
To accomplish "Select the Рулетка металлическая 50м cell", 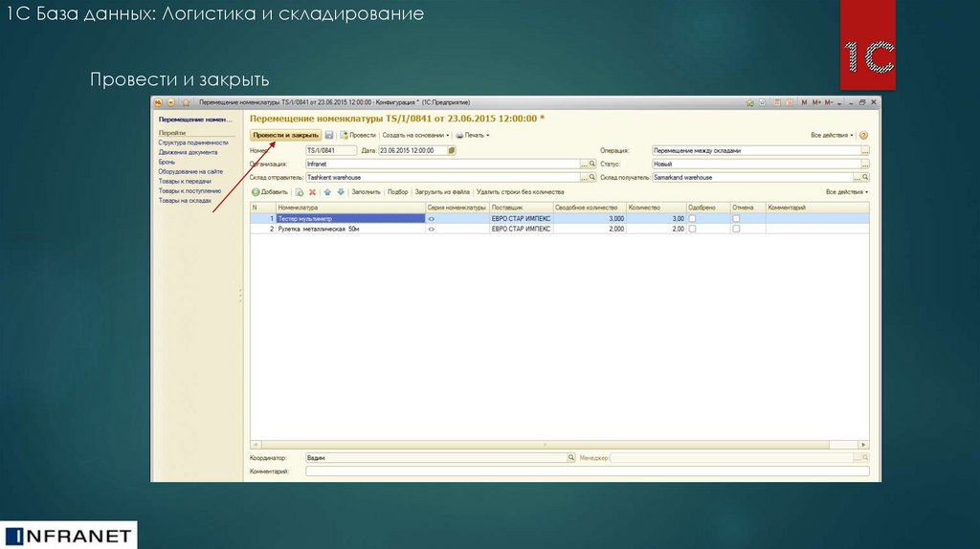I will click(x=350, y=229).
